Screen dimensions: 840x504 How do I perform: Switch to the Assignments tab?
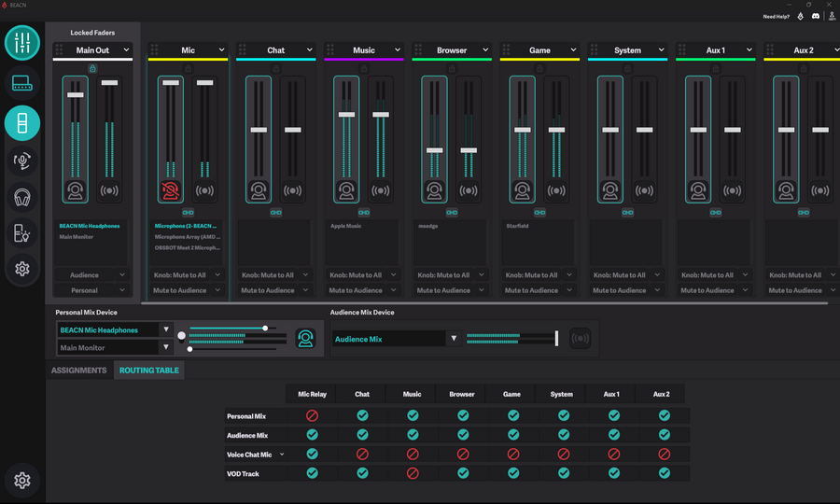78,371
